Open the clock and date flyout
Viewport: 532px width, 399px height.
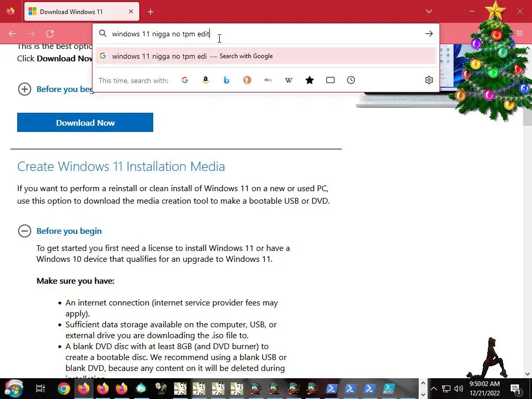(485, 389)
